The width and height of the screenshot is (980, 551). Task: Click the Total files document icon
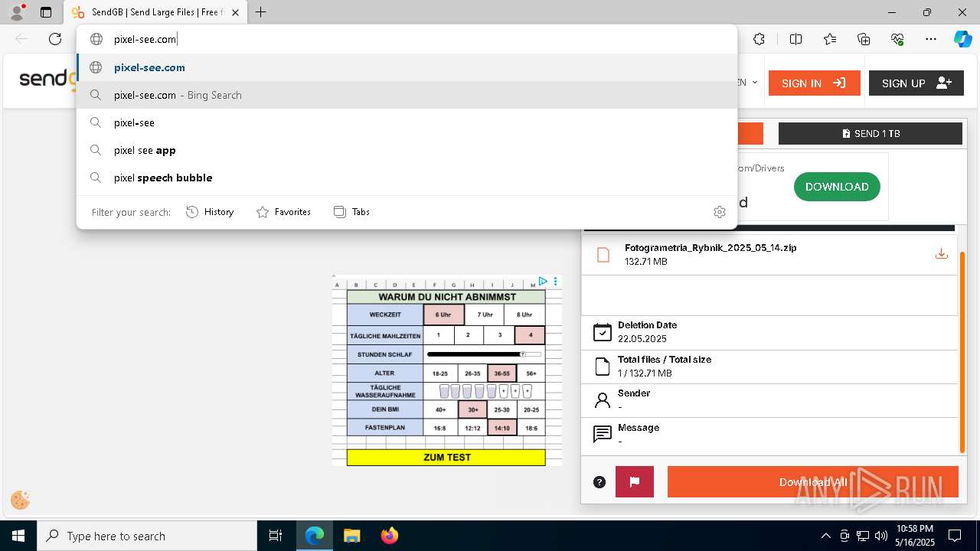[x=603, y=367]
